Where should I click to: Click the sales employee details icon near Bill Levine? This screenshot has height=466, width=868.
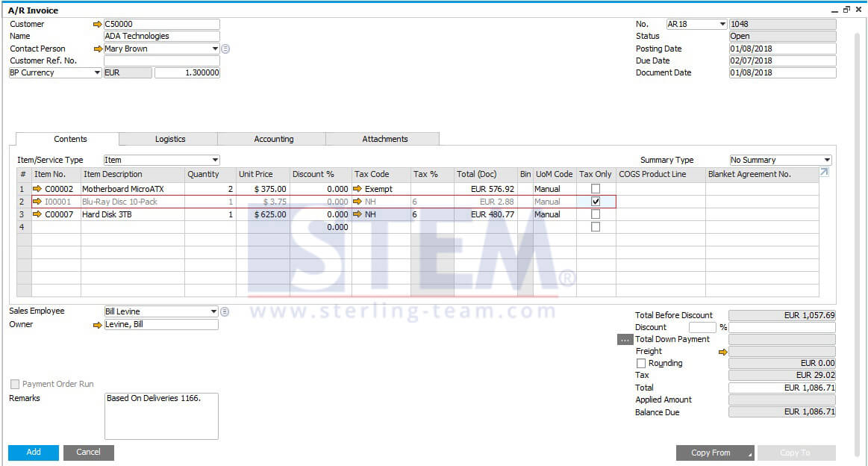tap(225, 311)
